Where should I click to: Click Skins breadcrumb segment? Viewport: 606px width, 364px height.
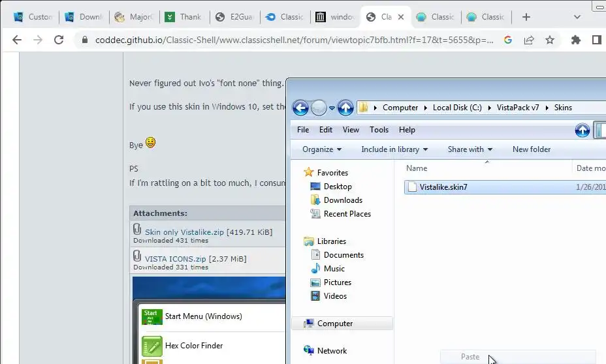click(563, 108)
